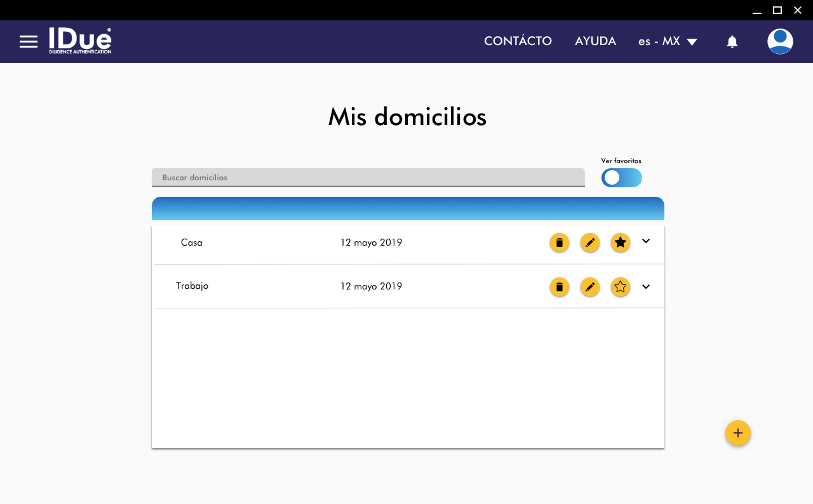Open the user profile avatar
This screenshot has height=504, width=813.
click(x=780, y=41)
